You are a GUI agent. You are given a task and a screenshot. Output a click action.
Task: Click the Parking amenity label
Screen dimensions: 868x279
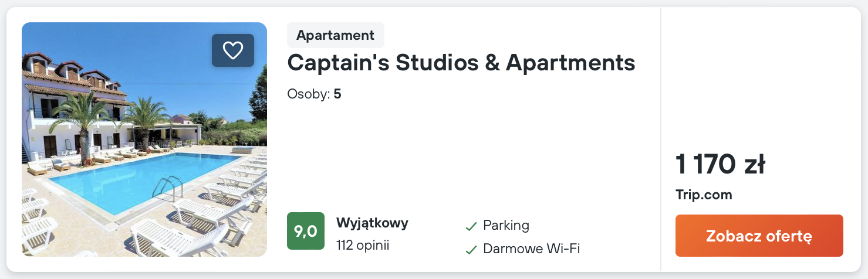point(506,225)
